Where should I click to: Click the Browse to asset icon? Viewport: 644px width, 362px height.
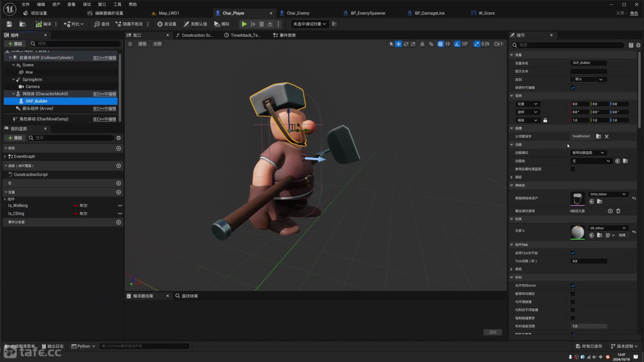[22, 24]
